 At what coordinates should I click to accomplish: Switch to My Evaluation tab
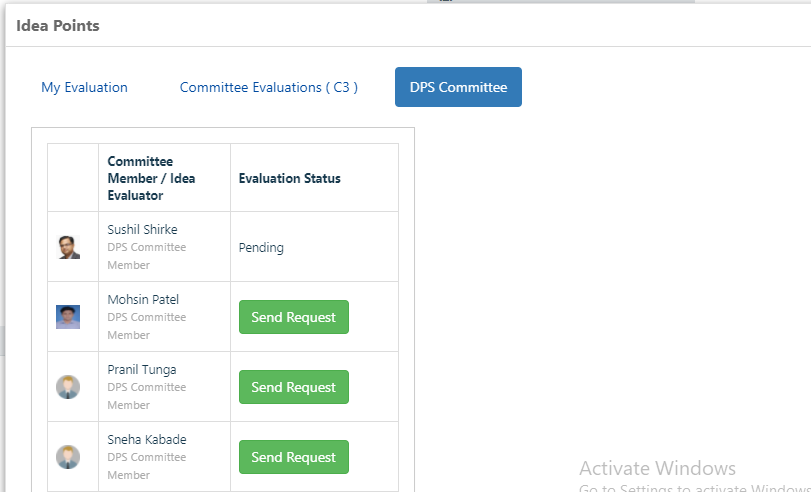[84, 87]
